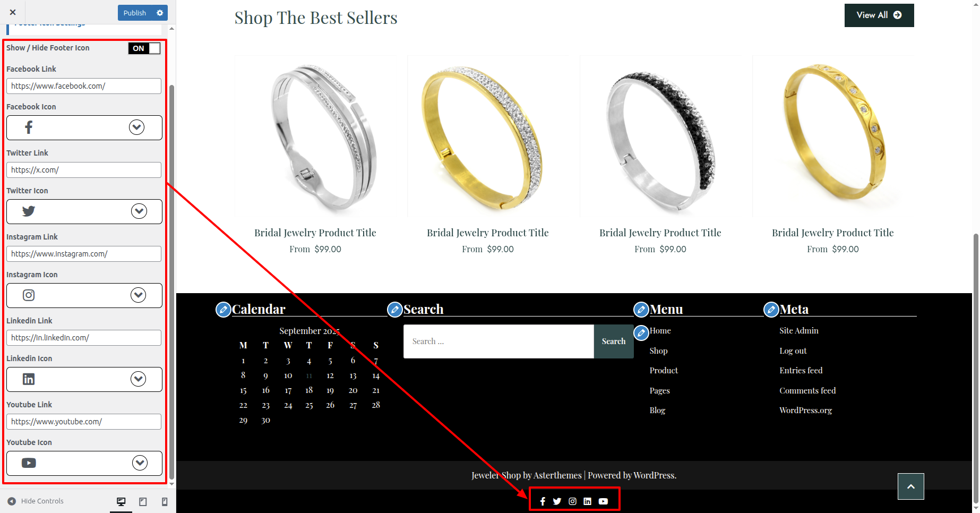Image resolution: width=980 pixels, height=513 pixels.
Task: Switch to tablet preview device icon
Action: point(143,502)
